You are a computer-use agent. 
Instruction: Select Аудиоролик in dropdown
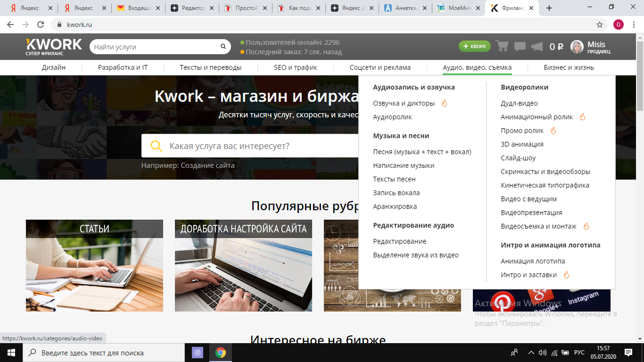click(392, 117)
